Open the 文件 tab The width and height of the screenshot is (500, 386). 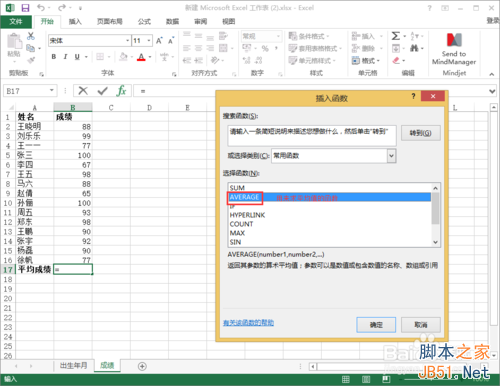pos(16,22)
